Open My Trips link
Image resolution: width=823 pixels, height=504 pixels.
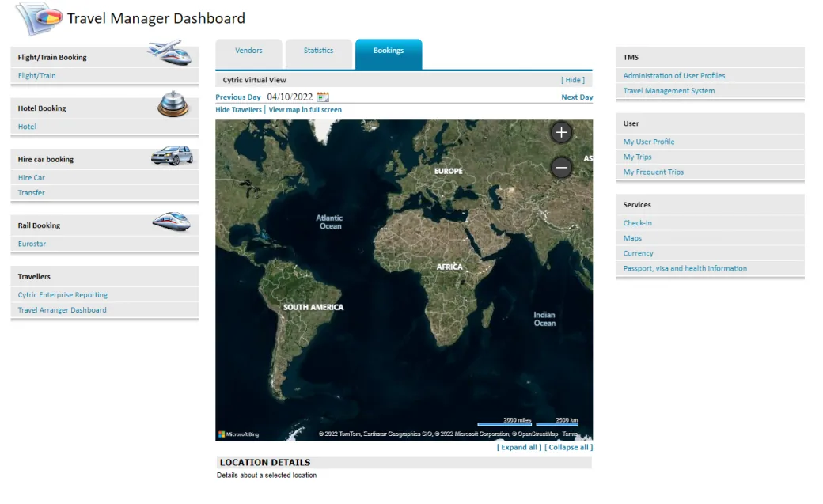637,157
